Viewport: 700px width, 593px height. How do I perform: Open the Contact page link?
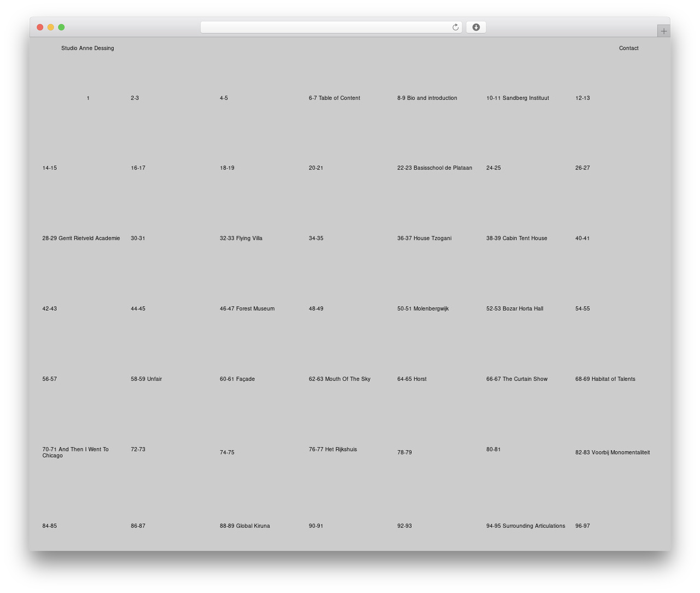pos(629,48)
